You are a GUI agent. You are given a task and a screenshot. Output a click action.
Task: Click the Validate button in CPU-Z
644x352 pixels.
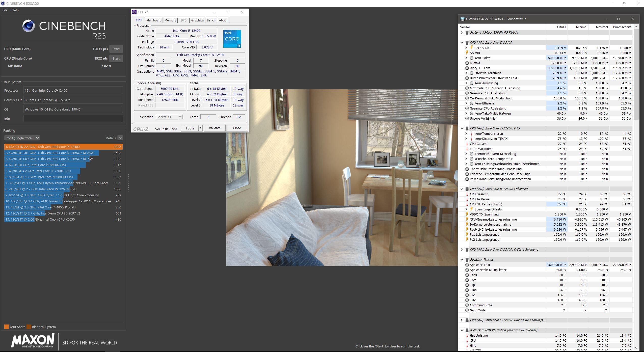(x=214, y=128)
